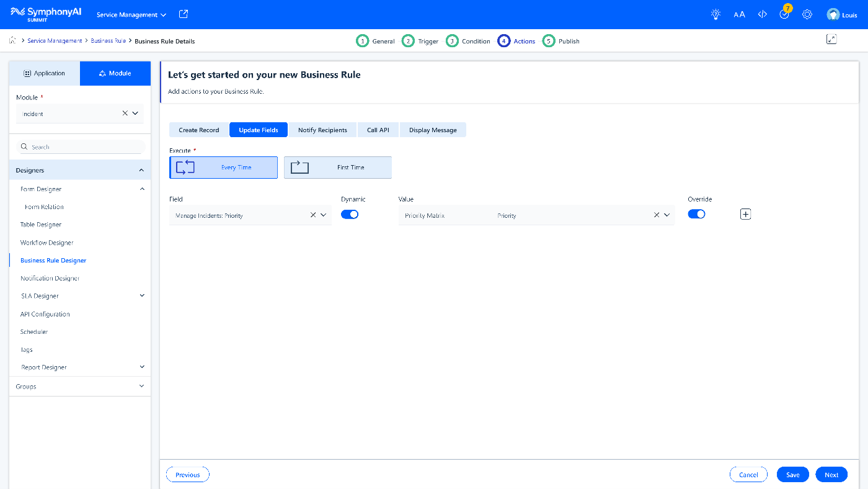
Task: Disable the Override toggle
Action: (696, 213)
